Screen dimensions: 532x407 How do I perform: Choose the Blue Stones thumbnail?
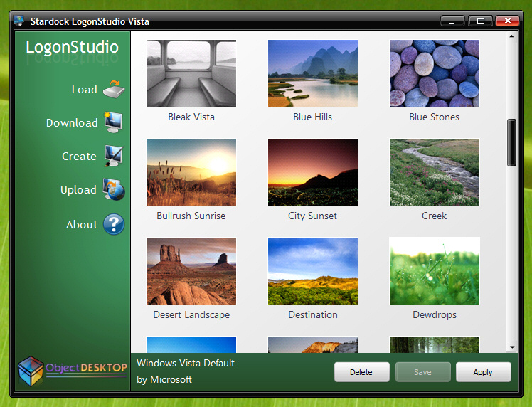[435, 73]
